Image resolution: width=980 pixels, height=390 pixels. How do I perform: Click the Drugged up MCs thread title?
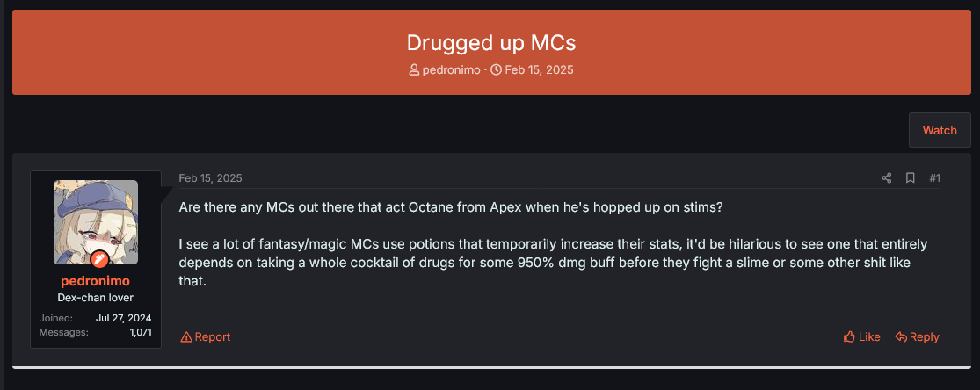coord(490,42)
